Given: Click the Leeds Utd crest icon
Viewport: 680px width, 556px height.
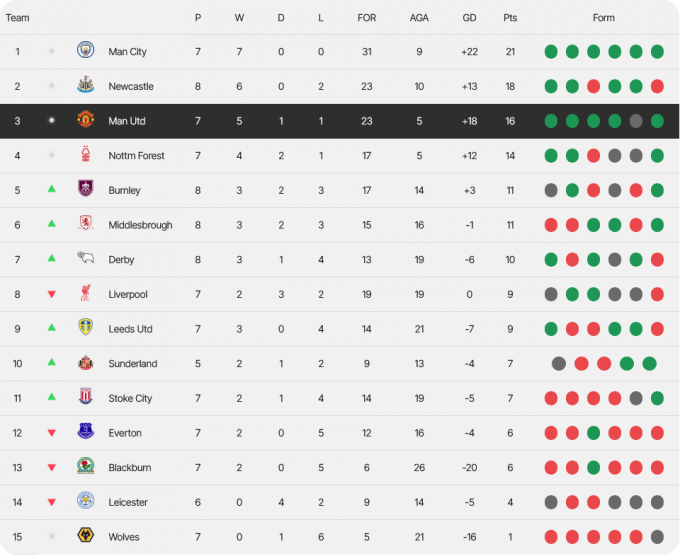Looking at the screenshot, I should click(x=85, y=327).
